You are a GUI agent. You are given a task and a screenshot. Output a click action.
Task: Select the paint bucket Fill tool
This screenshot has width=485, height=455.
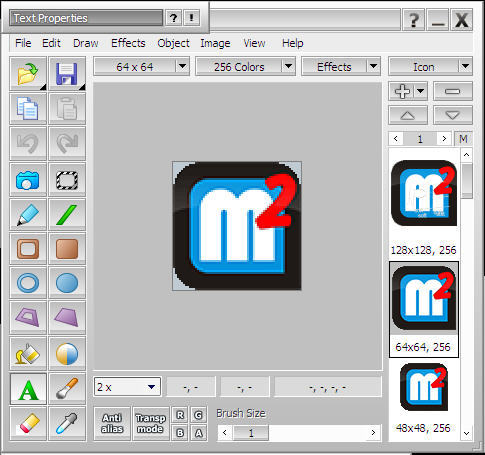pos(28,353)
